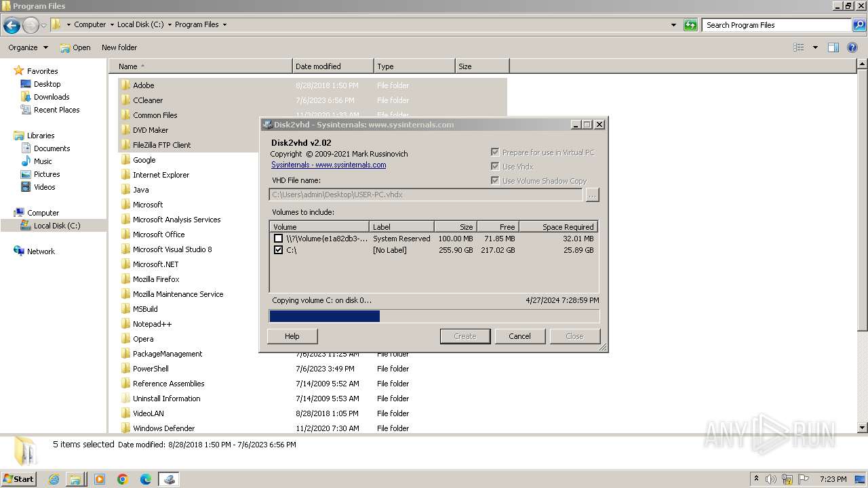Click the Forward navigation arrow in Explorer
Screen dimensions: 868x488
31,26
